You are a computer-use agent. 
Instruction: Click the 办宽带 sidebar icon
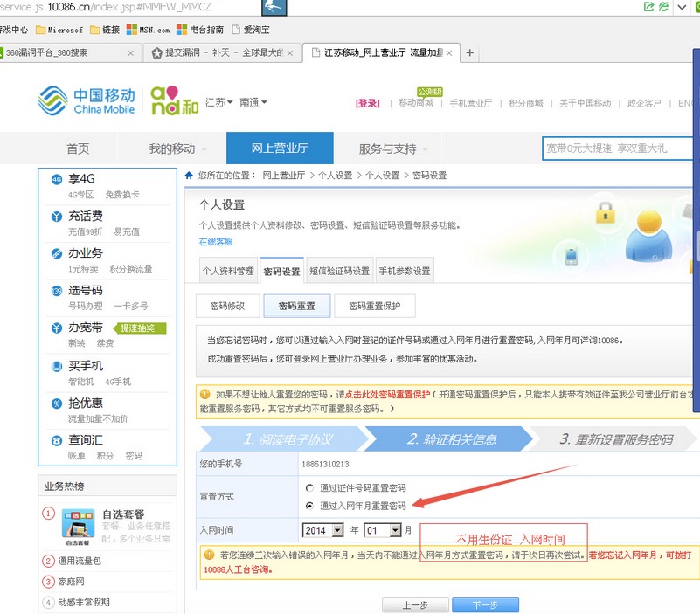[x=57, y=328]
